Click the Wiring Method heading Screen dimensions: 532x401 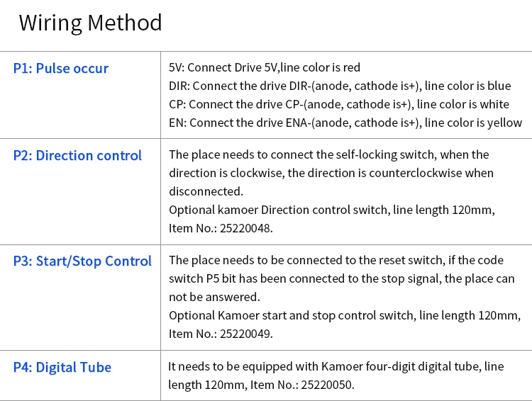click(x=90, y=23)
